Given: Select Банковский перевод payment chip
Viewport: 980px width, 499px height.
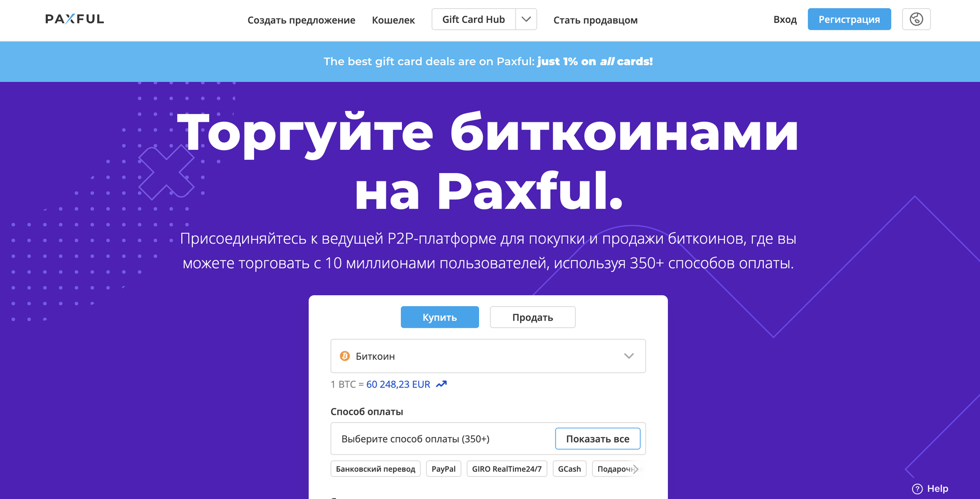Looking at the screenshot, I should 376,469.
